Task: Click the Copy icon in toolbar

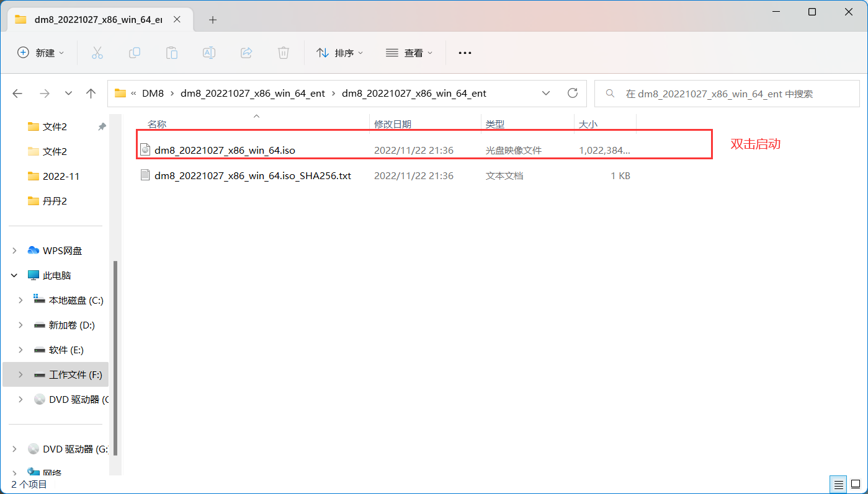Action: coord(134,53)
